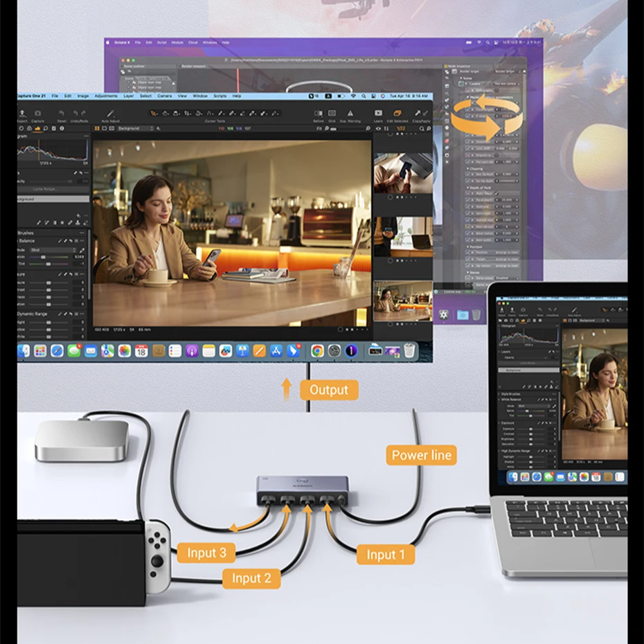Open the Layer menu in menu bar
644x644 pixels.
click(x=129, y=96)
